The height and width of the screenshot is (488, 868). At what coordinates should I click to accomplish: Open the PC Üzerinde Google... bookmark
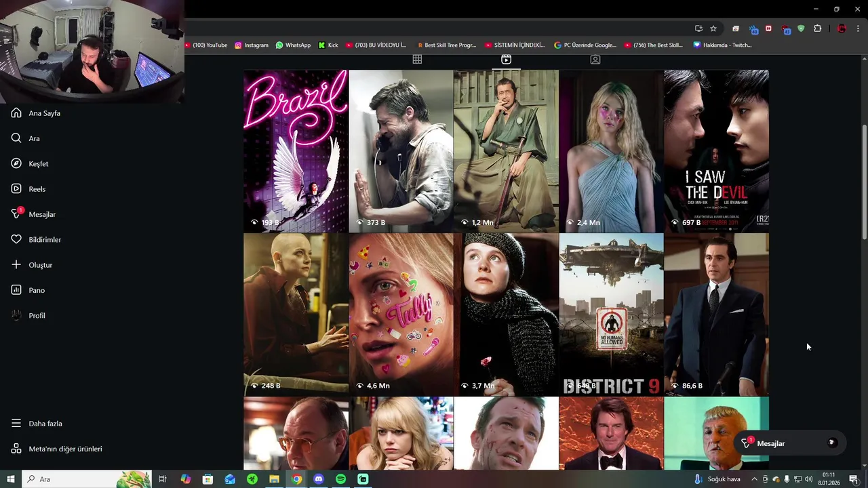pos(585,45)
